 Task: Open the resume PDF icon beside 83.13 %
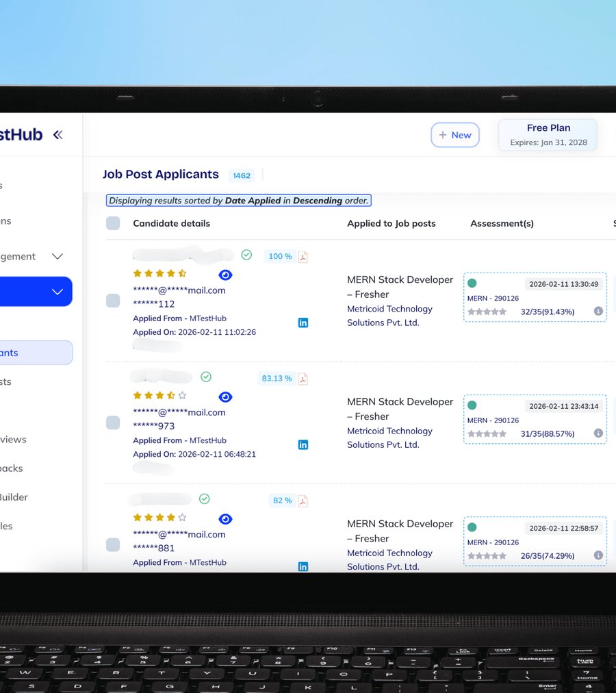[303, 379]
